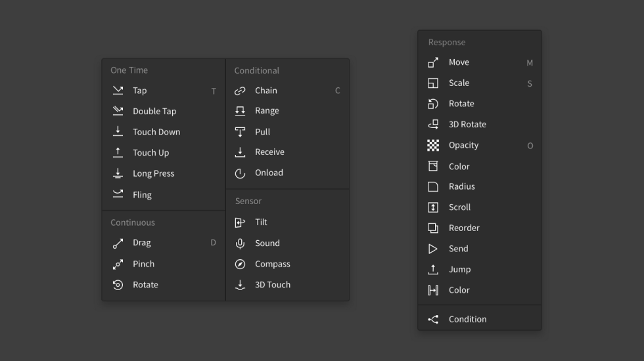The width and height of the screenshot is (644, 361).
Task: Choose the 3D Rotate icon
Action: [x=433, y=124]
